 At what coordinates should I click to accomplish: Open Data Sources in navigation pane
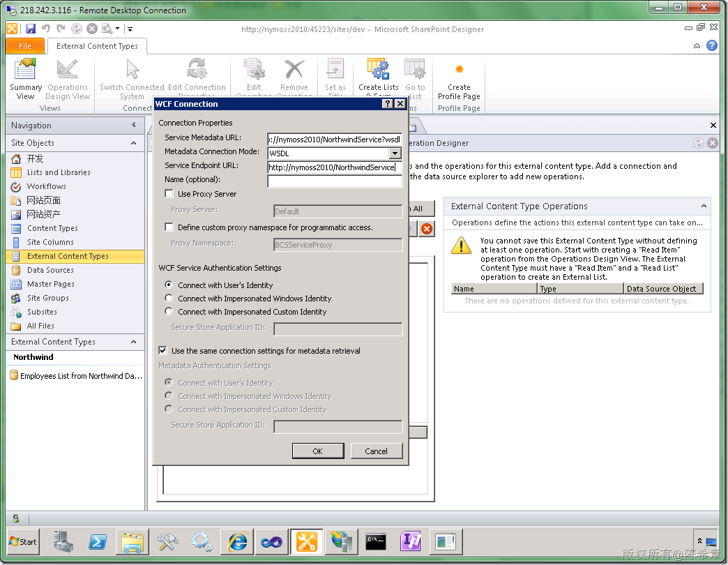tap(50, 270)
